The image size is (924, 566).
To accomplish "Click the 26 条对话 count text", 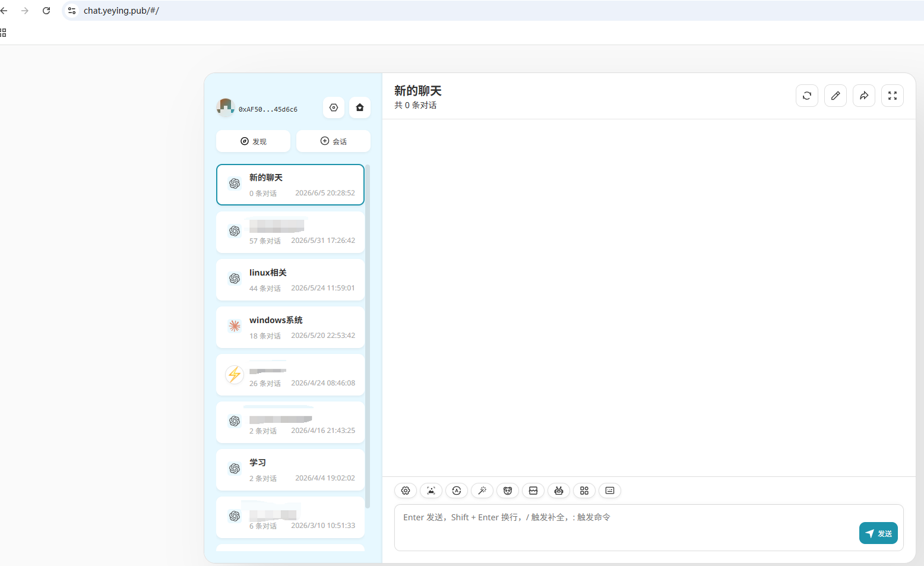I will [x=265, y=384].
